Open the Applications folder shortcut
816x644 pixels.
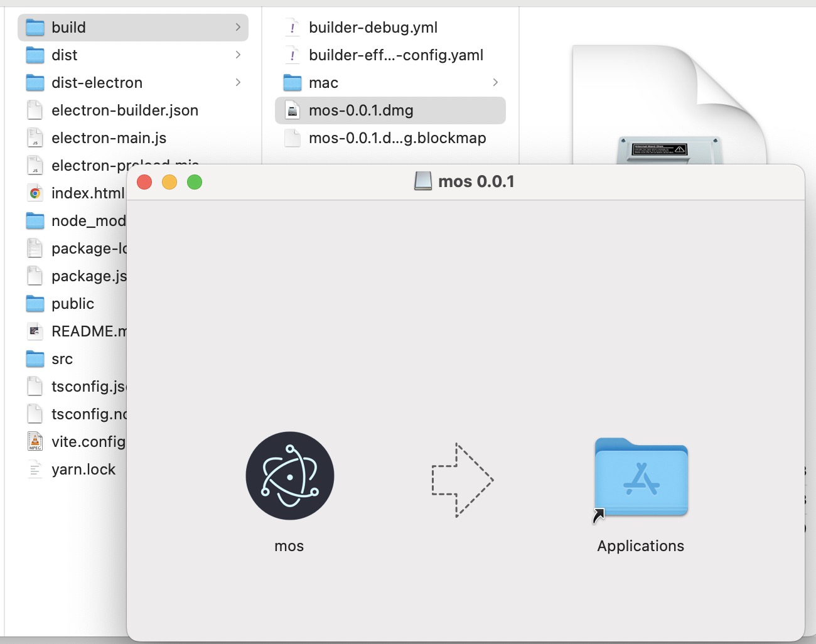641,478
